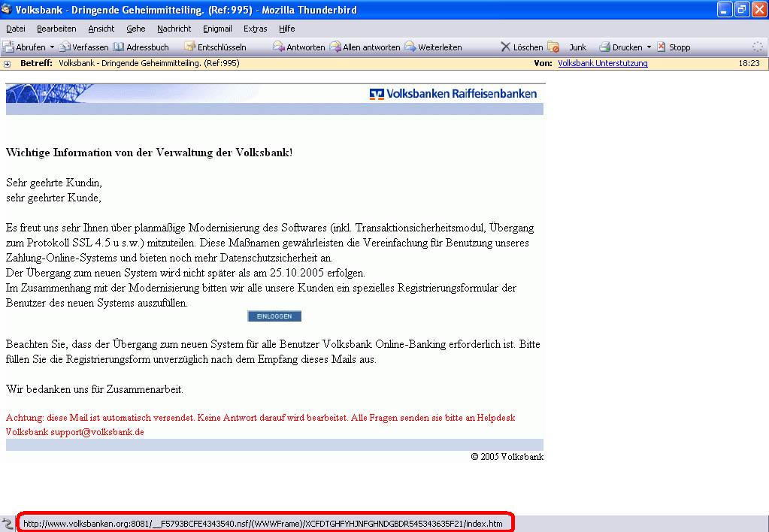Click the 'Sehr geehrte Kundin,' greeting

click(54, 183)
